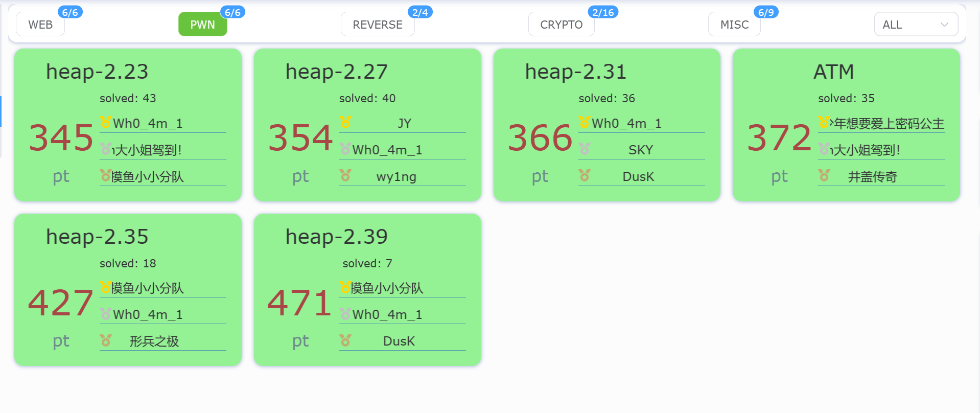The width and height of the screenshot is (980, 413).
Task: Click gold medal icon on ATM card
Action: (824, 122)
